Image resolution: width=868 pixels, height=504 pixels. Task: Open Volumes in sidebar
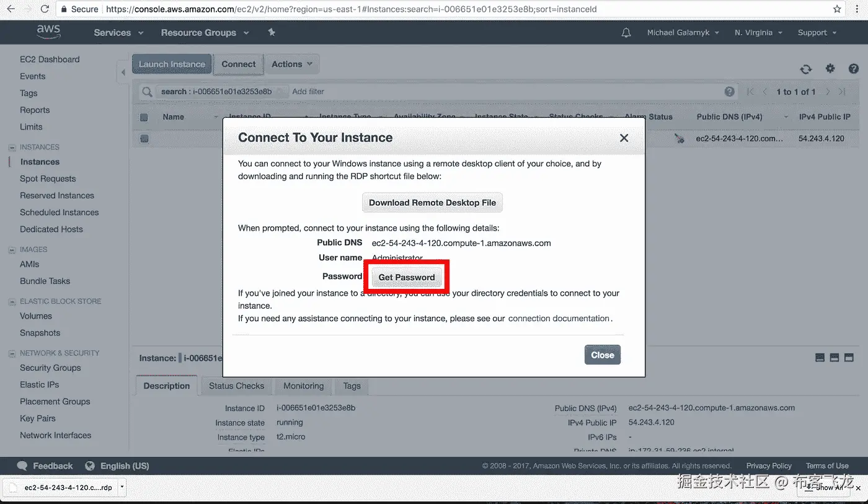[36, 316]
